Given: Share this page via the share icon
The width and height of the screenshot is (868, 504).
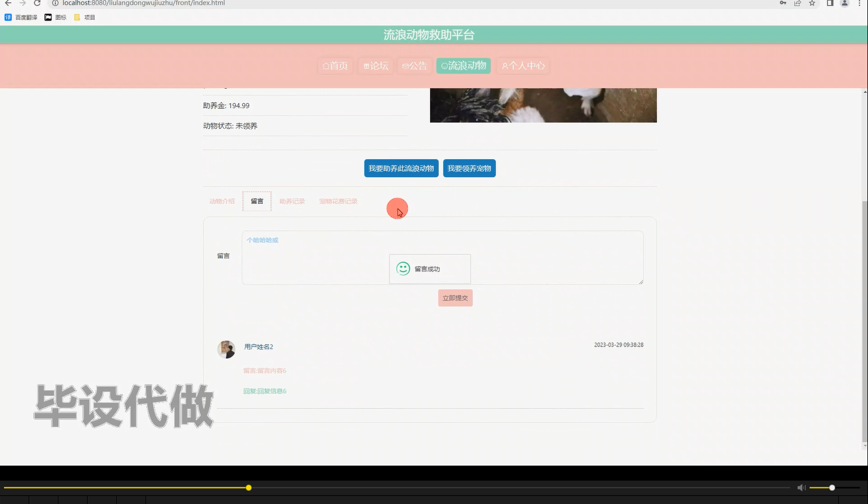Looking at the screenshot, I should tap(797, 3).
